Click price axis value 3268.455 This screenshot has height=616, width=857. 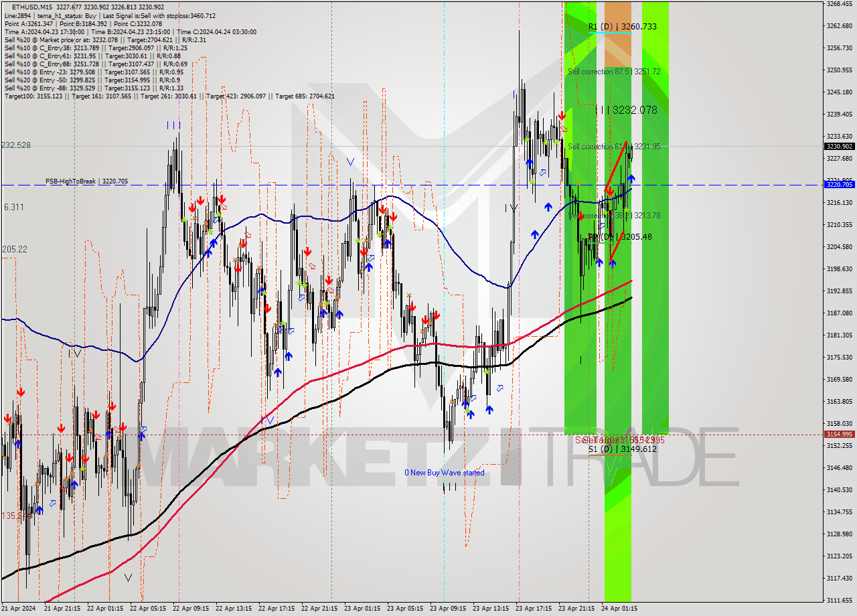pyautogui.click(x=839, y=3)
